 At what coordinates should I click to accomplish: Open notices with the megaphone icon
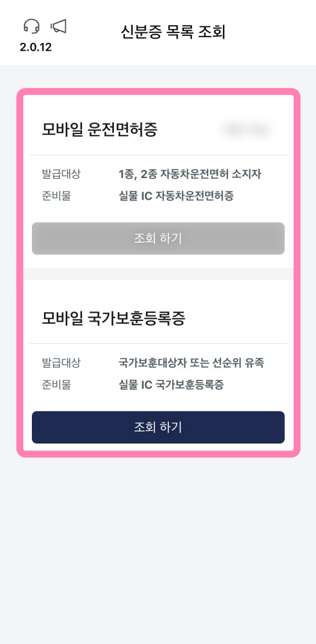click(x=58, y=26)
